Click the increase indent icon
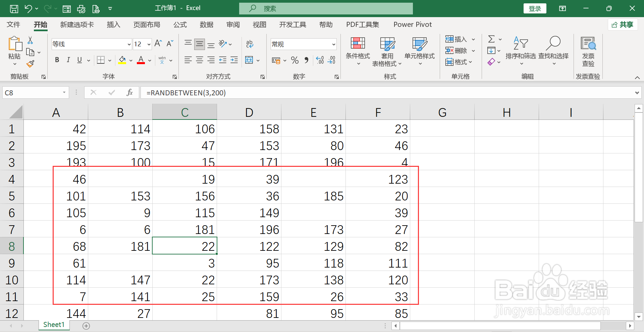The height and width of the screenshot is (332, 644). coord(234,60)
